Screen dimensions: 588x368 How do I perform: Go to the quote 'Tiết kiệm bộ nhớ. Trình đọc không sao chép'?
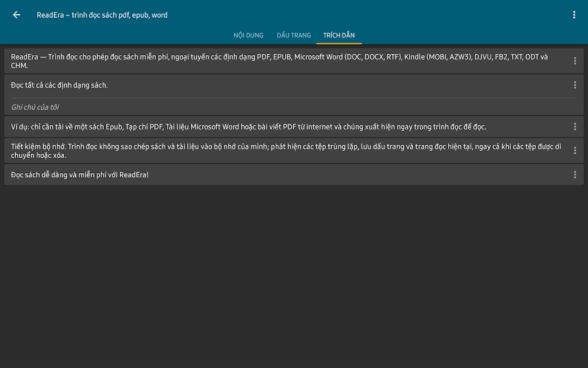pyautogui.click(x=285, y=151)
